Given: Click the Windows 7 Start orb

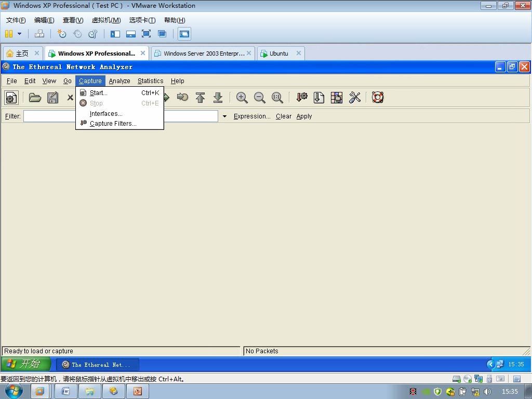Looking at the screenshot, I should click(14, 391).
